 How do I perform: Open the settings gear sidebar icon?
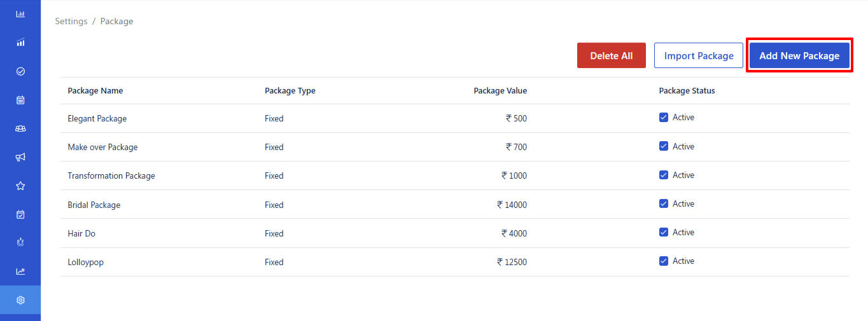point(20,300)
